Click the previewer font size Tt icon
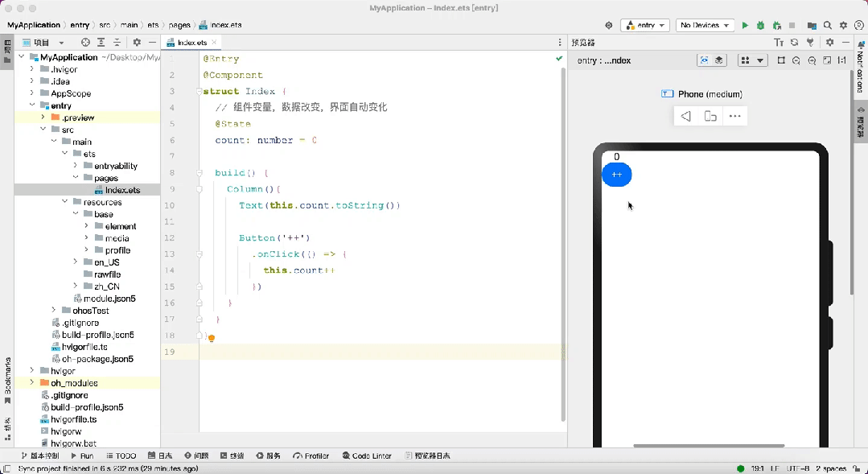868x474 pixels. [779, 42]
